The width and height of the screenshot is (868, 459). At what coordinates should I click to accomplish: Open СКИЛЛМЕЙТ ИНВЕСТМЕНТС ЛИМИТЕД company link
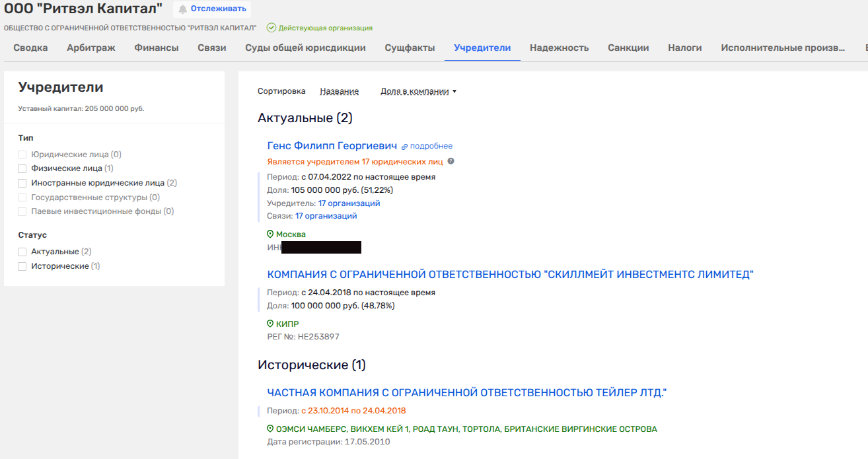pos(510,274)
